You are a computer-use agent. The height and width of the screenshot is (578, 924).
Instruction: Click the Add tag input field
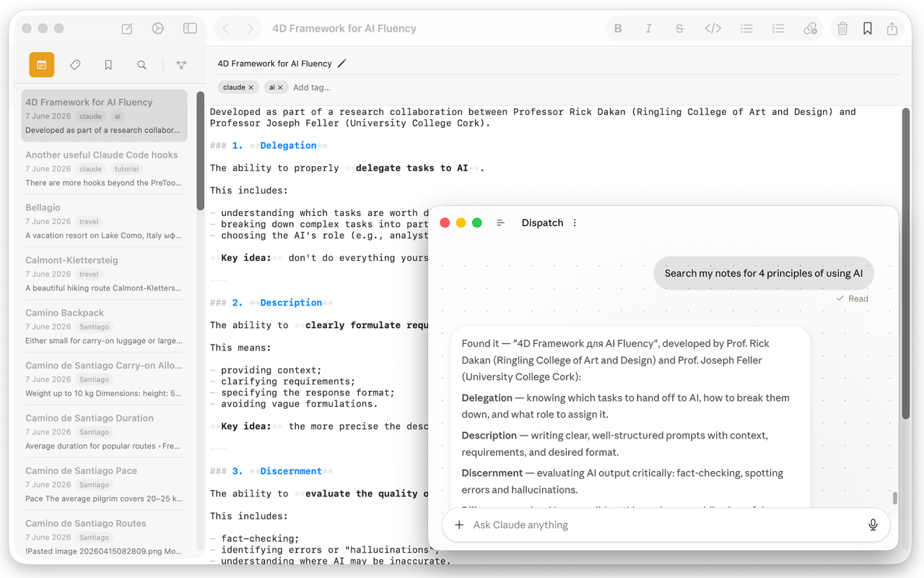(x=312, y=87)
